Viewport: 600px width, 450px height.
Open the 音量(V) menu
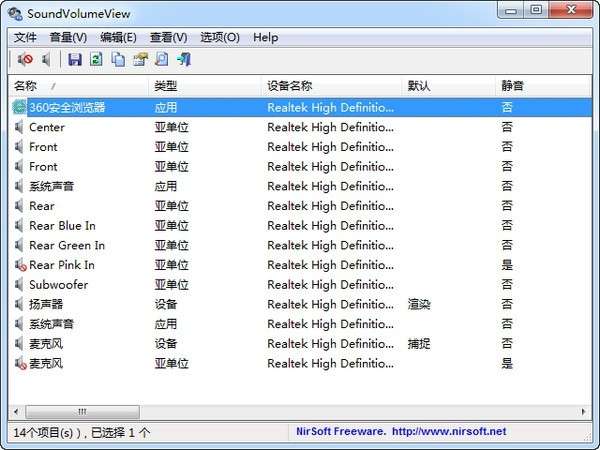click(x=68, y=38)
